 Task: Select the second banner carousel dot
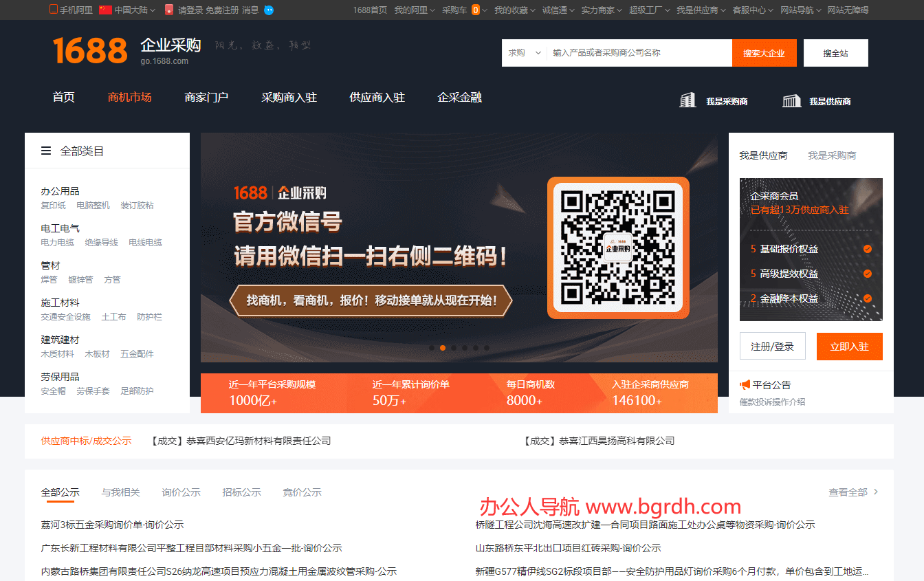[x=443, y=348]
